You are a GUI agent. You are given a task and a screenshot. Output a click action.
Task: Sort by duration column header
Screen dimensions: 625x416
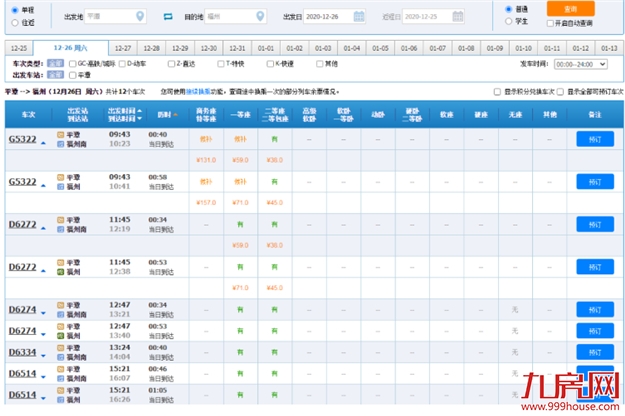tap(167, 115)
